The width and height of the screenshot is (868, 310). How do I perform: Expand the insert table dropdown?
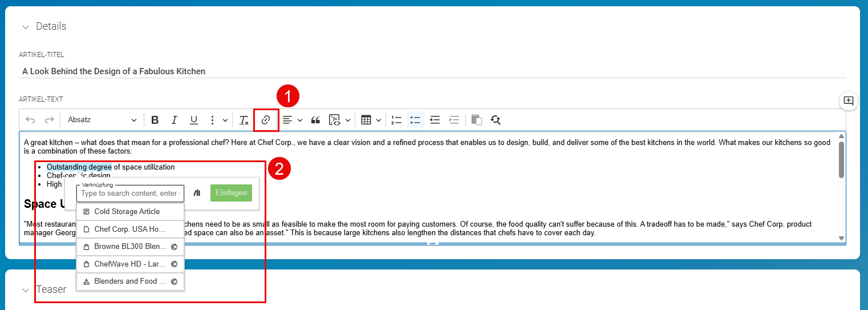(371, 120)
